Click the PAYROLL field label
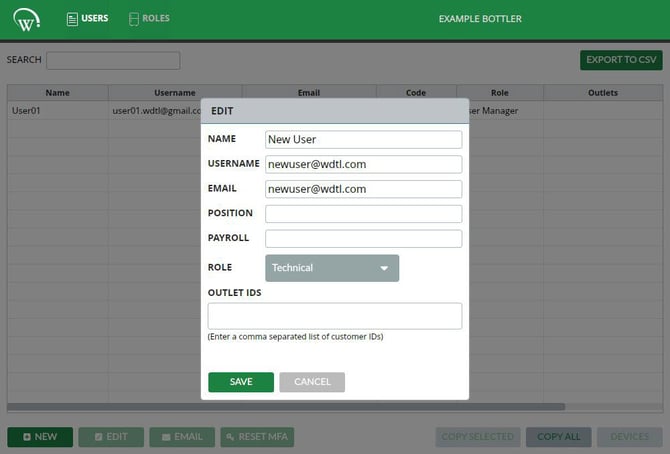 point(228,238)
